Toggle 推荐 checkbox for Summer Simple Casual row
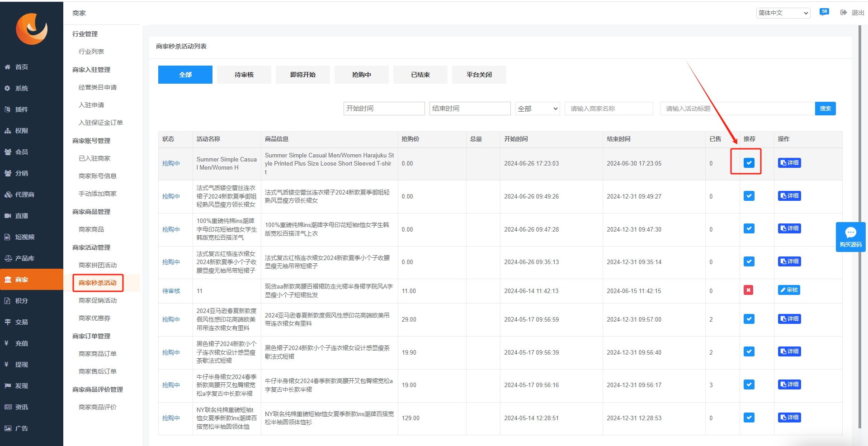The width and height of the screenshot is (868, 446). 749,163
